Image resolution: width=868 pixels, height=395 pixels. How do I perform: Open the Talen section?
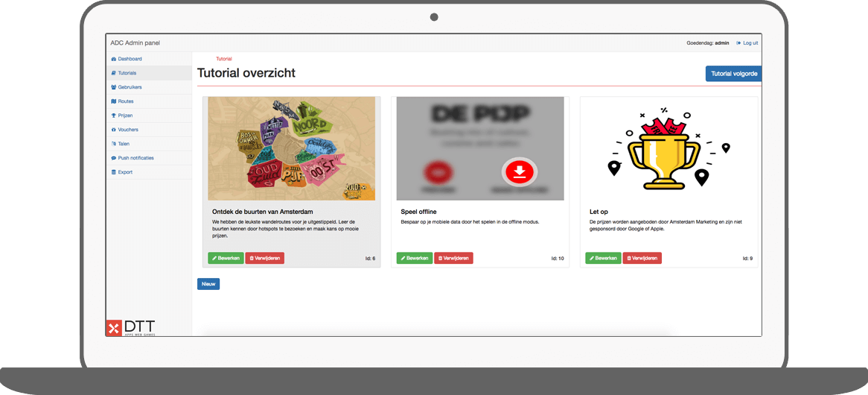(x=149, y=144)
